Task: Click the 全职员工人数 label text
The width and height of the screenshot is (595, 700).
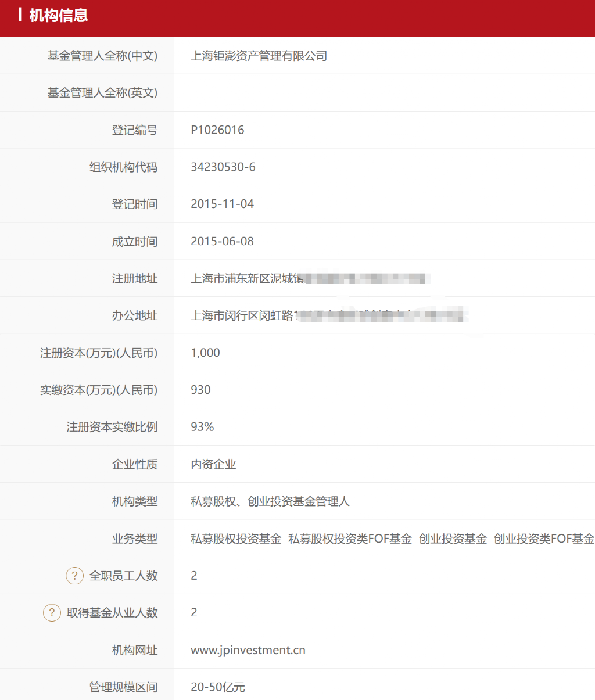Action: pos(124,576)
